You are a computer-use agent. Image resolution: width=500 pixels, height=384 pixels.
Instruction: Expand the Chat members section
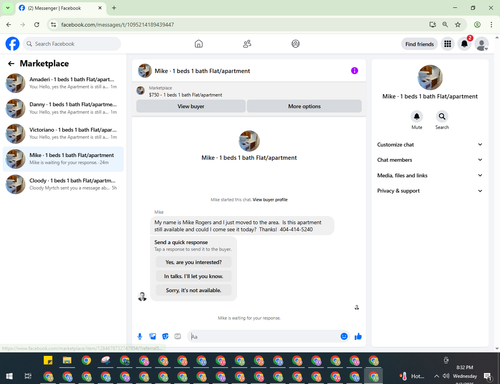pos(430,160)
